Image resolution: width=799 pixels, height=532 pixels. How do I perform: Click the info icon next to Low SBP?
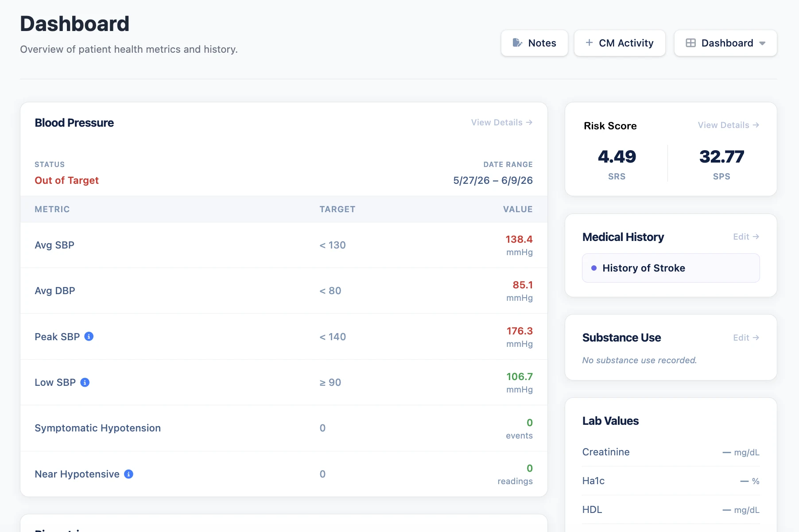(85, 382)
